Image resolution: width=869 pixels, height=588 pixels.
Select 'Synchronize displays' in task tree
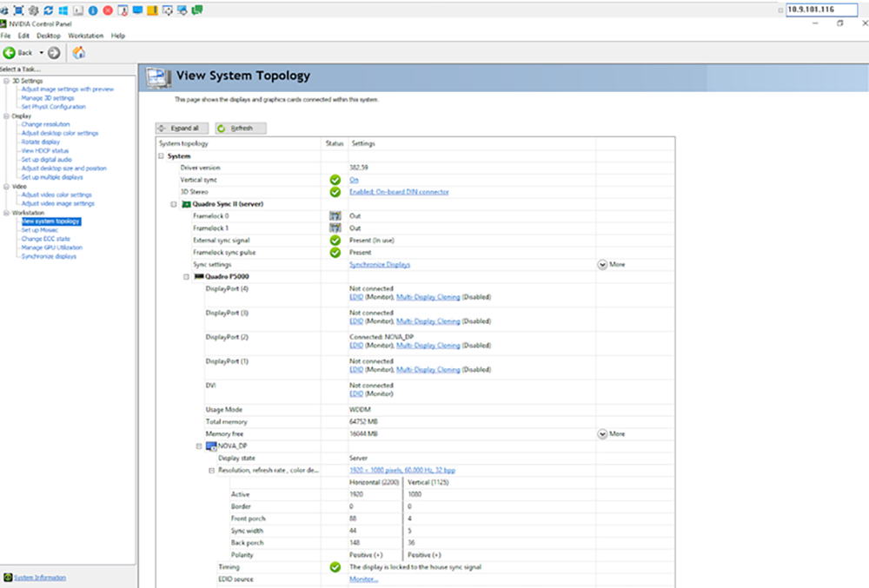49,256
